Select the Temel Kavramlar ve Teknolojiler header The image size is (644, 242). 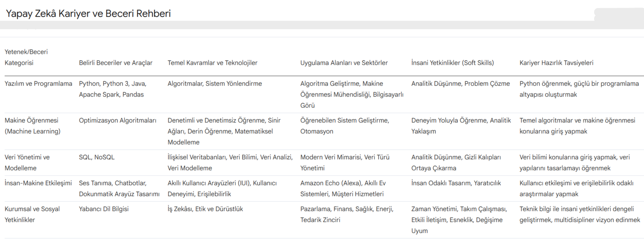(x=212, y=63)
